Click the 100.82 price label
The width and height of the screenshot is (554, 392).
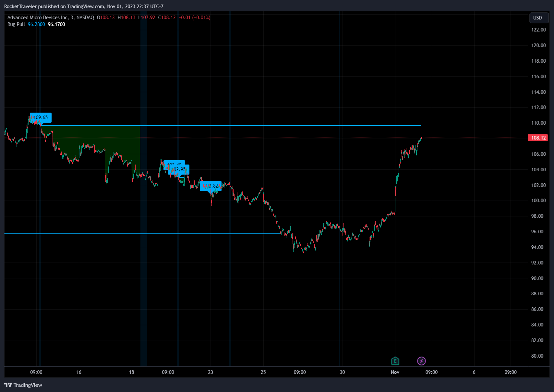[211, 186]
